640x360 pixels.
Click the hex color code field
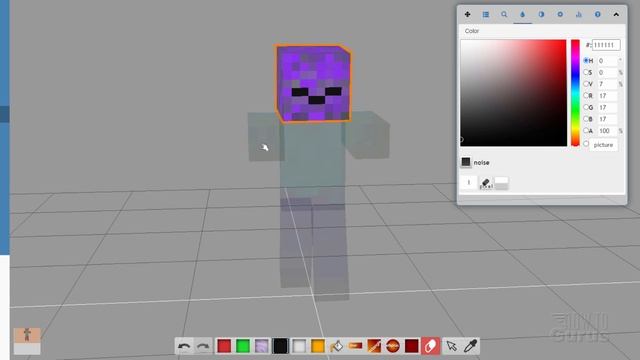click(606, 45)
